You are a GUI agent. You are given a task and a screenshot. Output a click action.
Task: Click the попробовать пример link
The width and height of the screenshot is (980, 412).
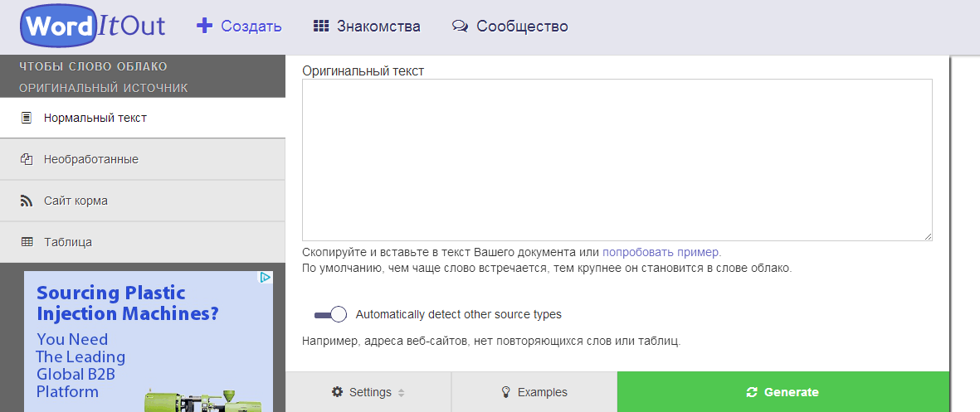point(661,252)
